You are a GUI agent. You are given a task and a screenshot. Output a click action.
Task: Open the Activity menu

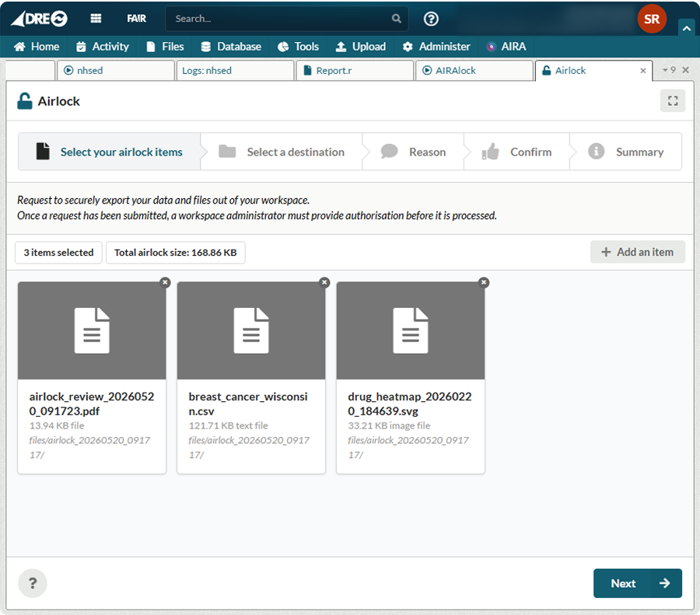[x=103, y=47]
